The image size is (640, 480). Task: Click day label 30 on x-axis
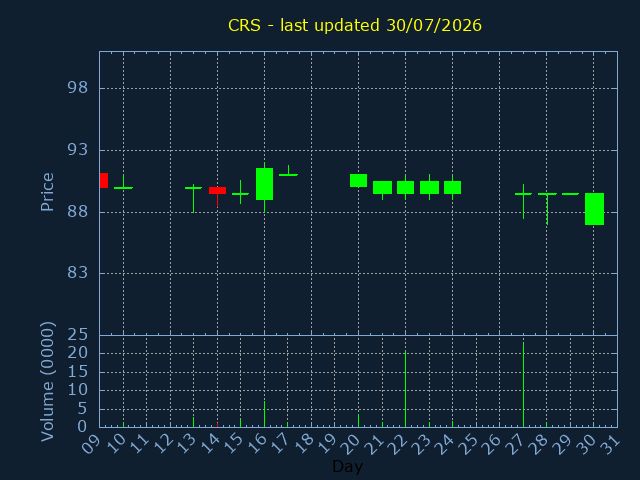tap(586, 443)
